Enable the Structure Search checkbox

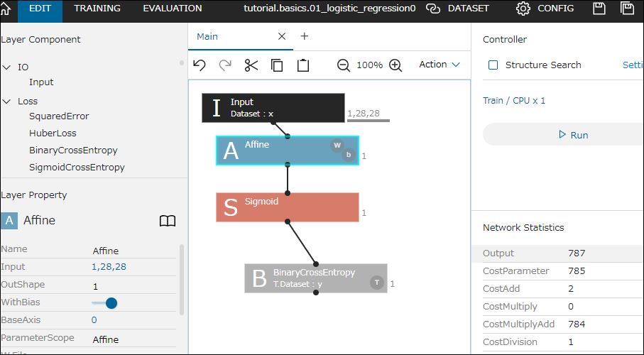tap(493, 65)
